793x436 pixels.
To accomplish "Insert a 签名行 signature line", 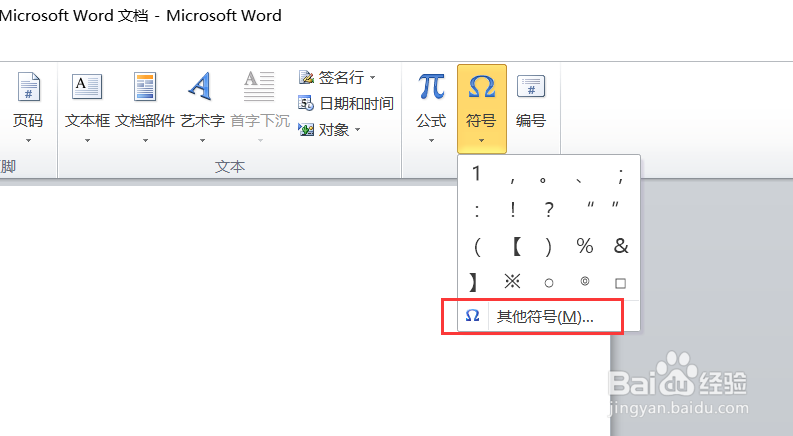I will (x=337, y=77).
